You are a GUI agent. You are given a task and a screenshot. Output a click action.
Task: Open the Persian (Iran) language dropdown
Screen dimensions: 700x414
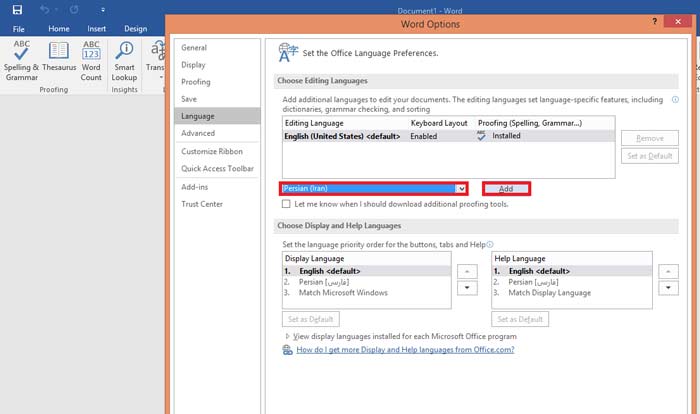(460, 188)
